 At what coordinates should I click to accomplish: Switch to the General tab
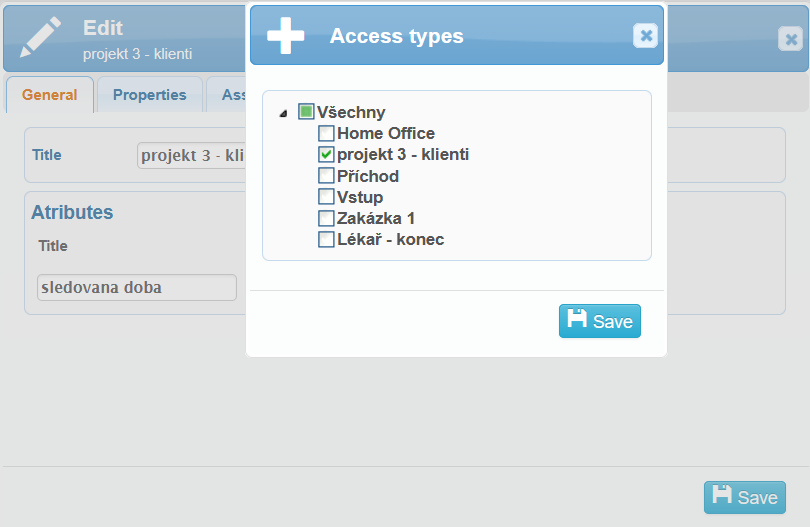point(50,95)
